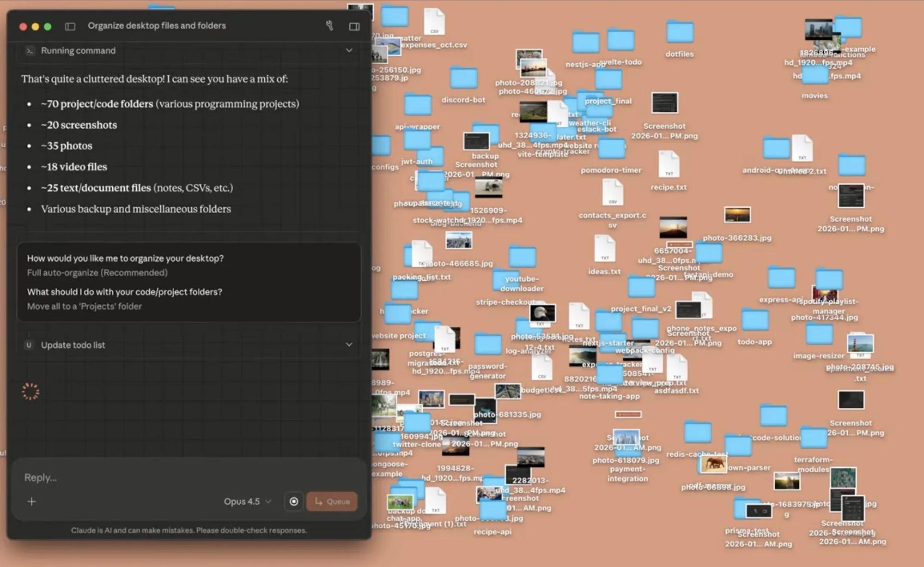
Task: Click the plus attachment icon
Action: point(32,501)
